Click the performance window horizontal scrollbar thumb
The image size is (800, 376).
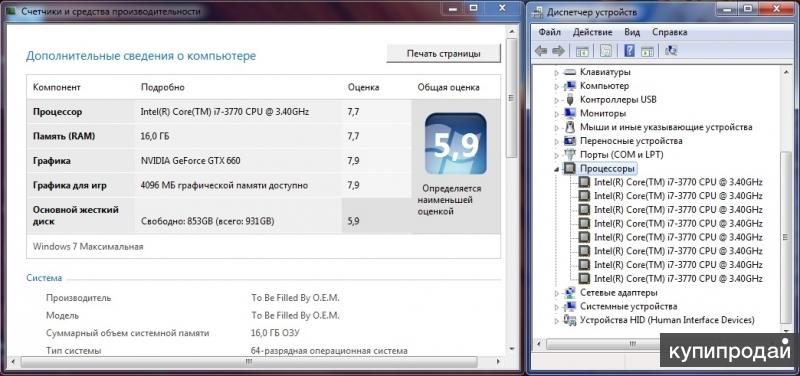[x=248, y=362]
